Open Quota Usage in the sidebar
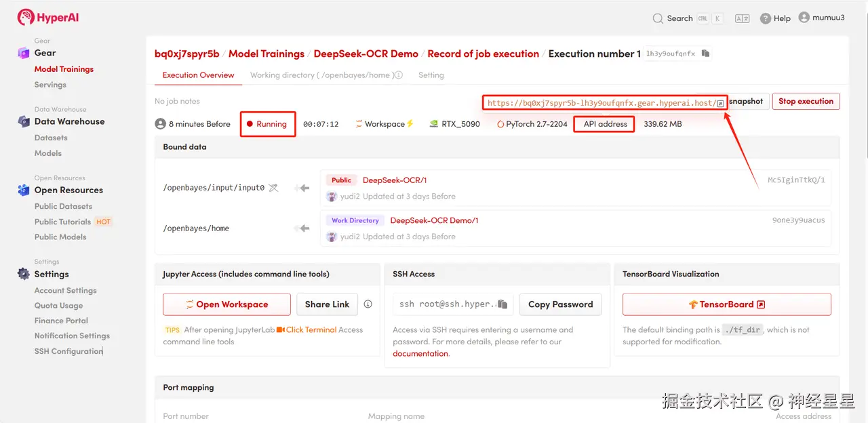The height and width of the screenshot is (423, 868). [58, 306]
